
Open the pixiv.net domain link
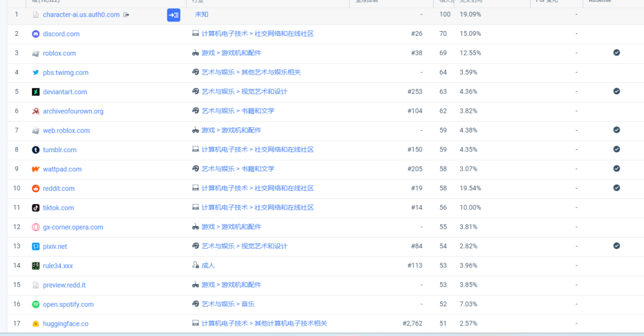55,246
